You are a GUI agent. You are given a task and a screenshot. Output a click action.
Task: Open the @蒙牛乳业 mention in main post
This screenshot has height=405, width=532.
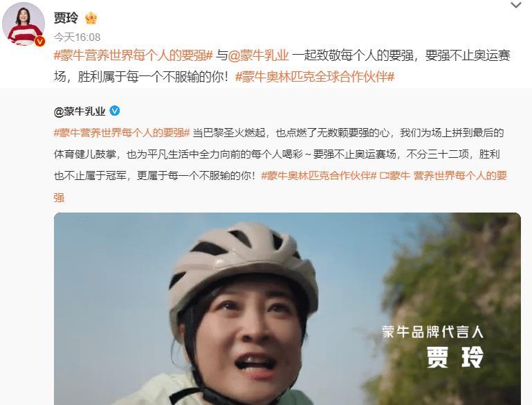tap(259, 55)
